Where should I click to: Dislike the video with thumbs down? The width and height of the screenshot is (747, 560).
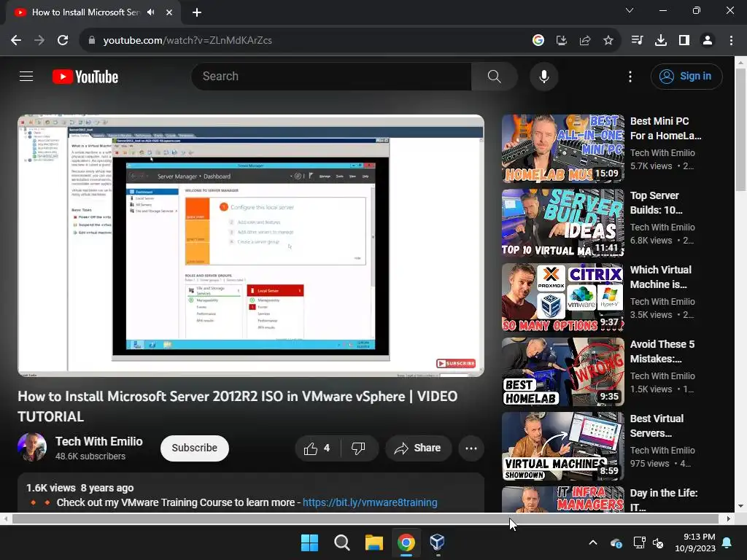pos(358,448)
